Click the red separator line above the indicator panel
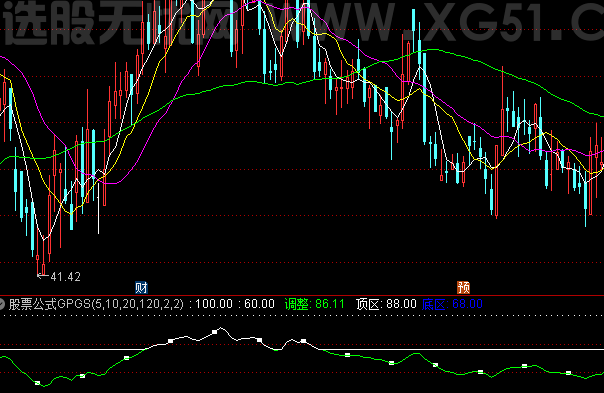This screenshot has width=604, height=393. click(302, 296)
